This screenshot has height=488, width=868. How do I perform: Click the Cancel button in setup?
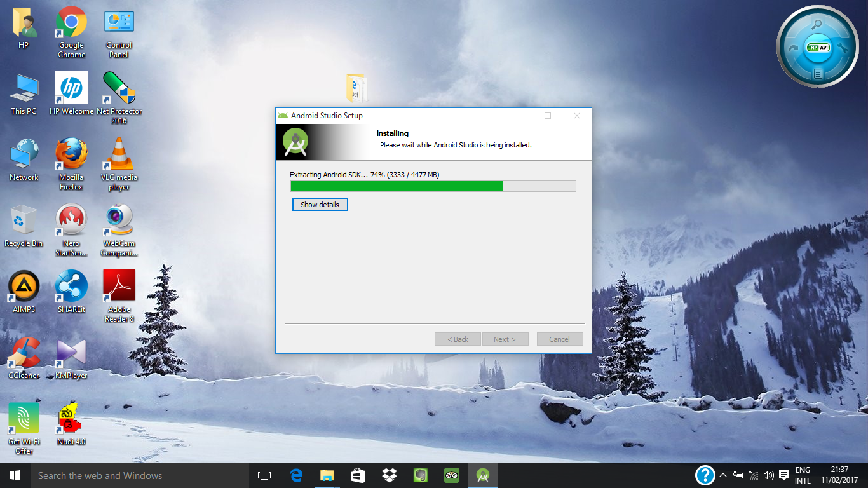point(559,339)
